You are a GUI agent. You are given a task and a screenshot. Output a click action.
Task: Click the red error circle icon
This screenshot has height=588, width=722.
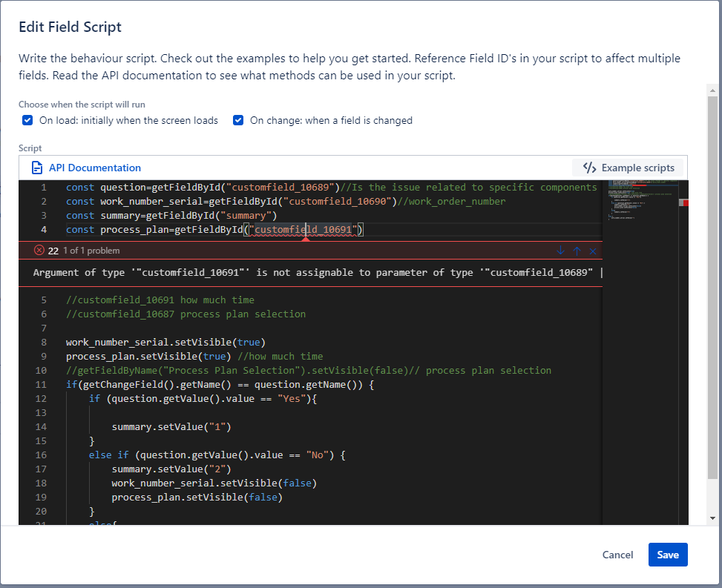coord(39,251)
